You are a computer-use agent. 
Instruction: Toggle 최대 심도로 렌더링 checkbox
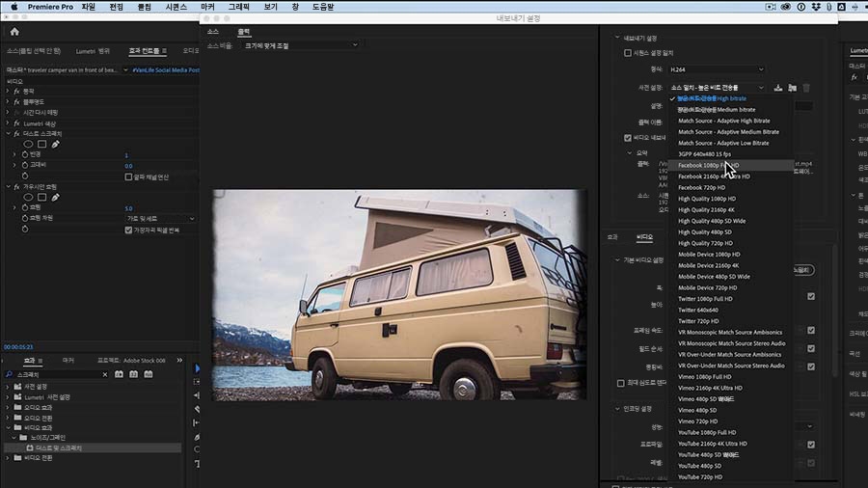620,383
